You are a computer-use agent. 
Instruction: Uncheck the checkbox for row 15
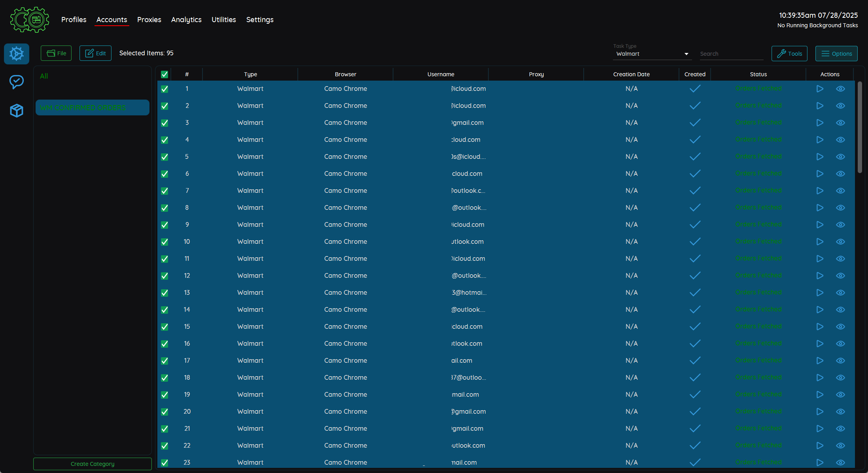pyautogui.click(x=165, y=327)
